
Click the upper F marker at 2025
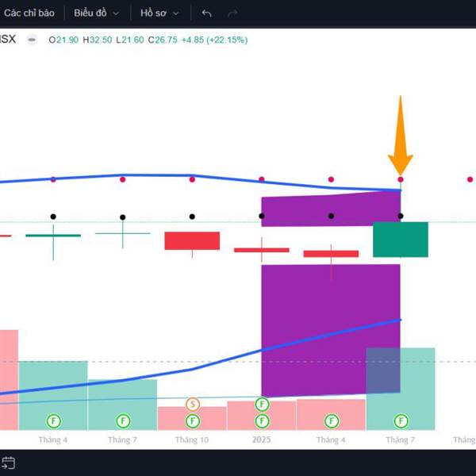262,404
